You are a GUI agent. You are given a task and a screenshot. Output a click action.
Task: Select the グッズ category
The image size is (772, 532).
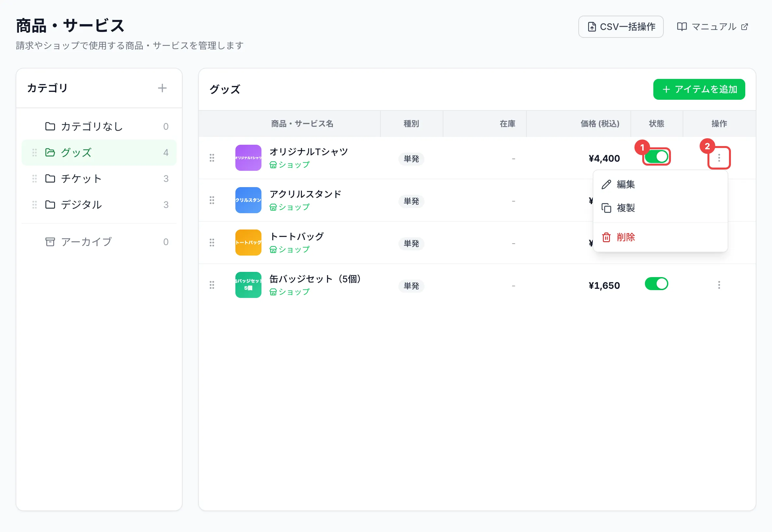[99, 153]
